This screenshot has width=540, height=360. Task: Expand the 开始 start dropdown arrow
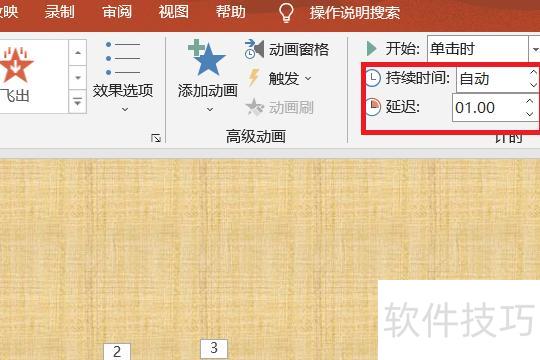pos(534,49)
